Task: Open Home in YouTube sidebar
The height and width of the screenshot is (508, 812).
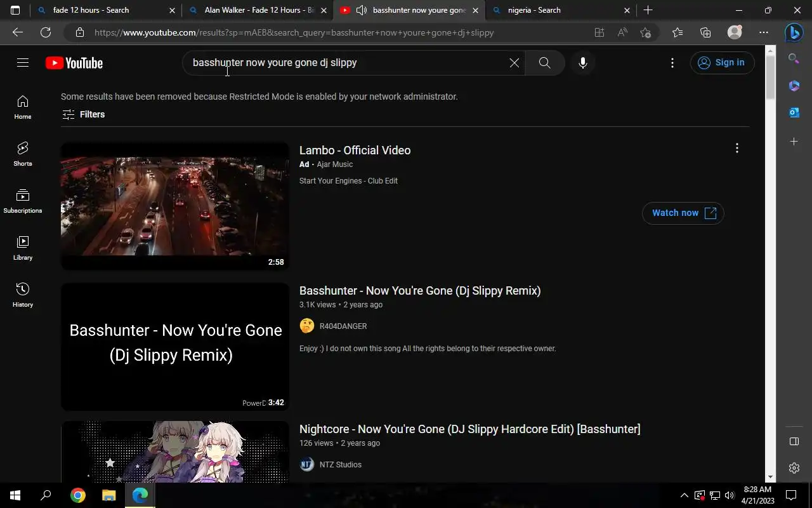Action: [23, 107]
